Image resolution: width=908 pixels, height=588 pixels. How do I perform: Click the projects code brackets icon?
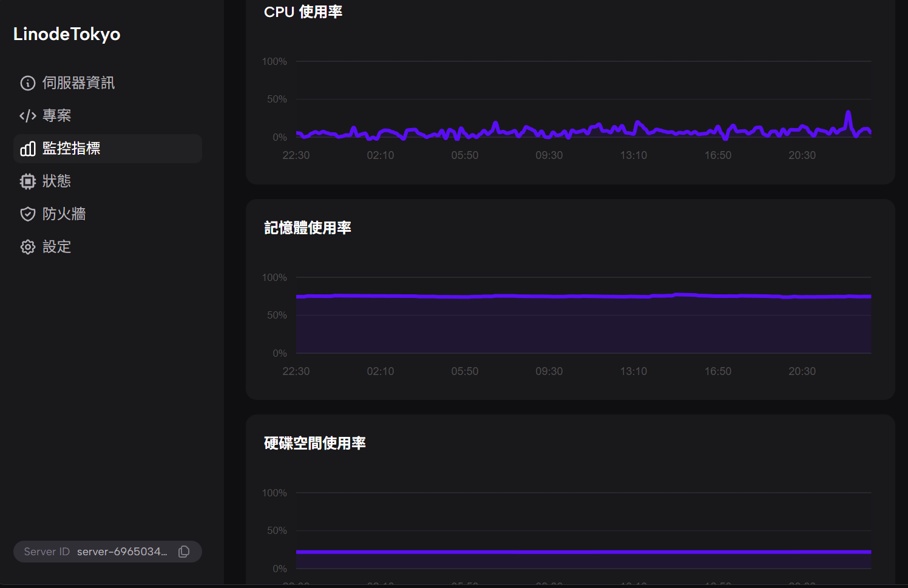tap(28, 116)
